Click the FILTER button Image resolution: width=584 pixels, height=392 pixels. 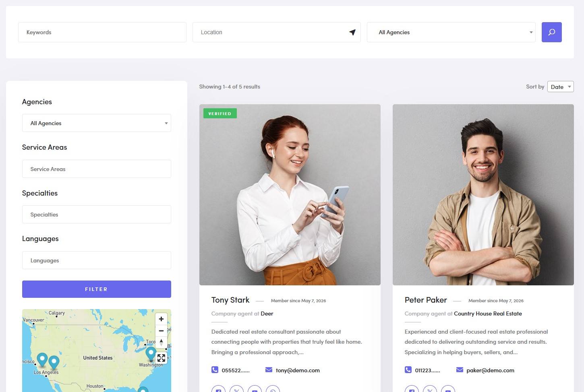(97, 289)
